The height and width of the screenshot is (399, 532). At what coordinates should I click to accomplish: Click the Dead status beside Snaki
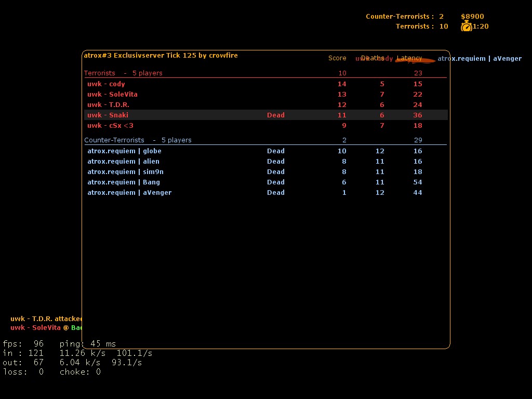click(275, 115)
